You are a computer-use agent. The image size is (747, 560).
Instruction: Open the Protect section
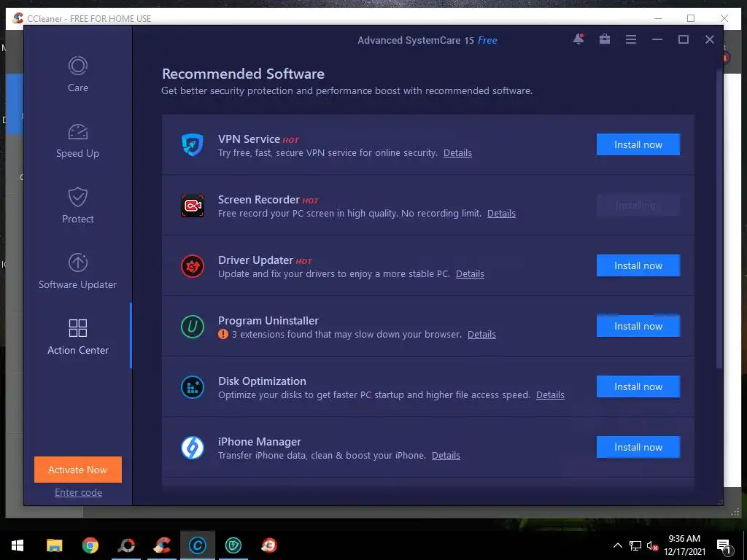77,205
